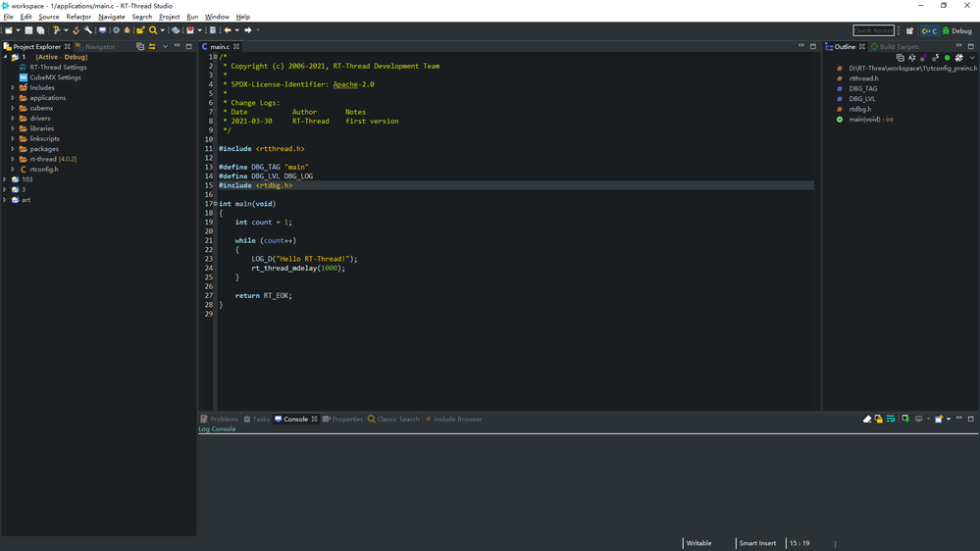Click the Forward navigation arrow icon
980x551 pixels.
[248, 30]
